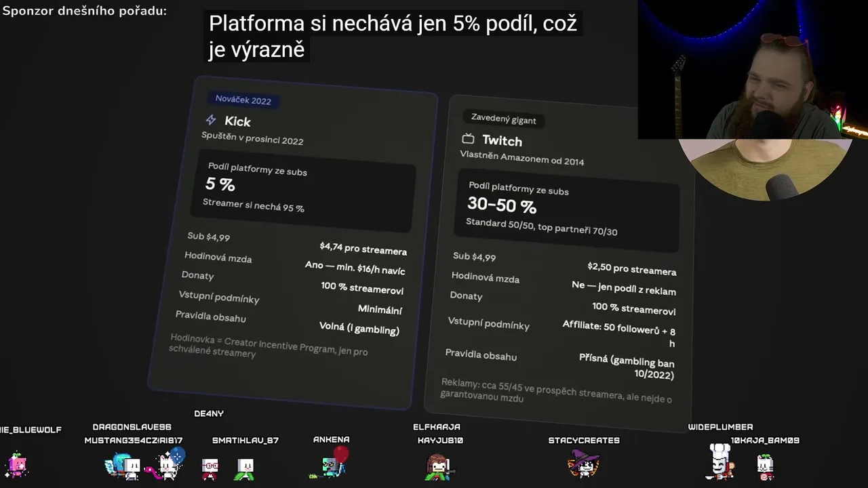Click the Zavedený gigant badge
Screen dimensions: 868x488
(x=504, y=119)
